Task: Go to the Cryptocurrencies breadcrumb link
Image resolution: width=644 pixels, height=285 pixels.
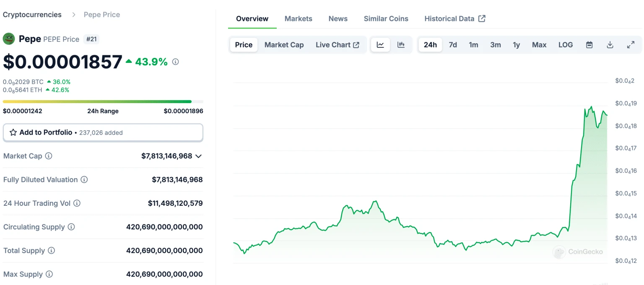Action: point(32,15)
